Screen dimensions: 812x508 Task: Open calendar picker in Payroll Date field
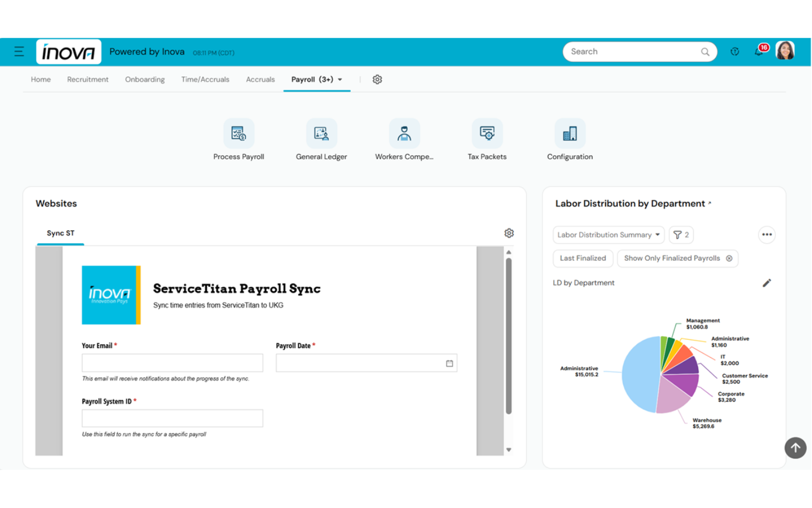coord(449,364)
